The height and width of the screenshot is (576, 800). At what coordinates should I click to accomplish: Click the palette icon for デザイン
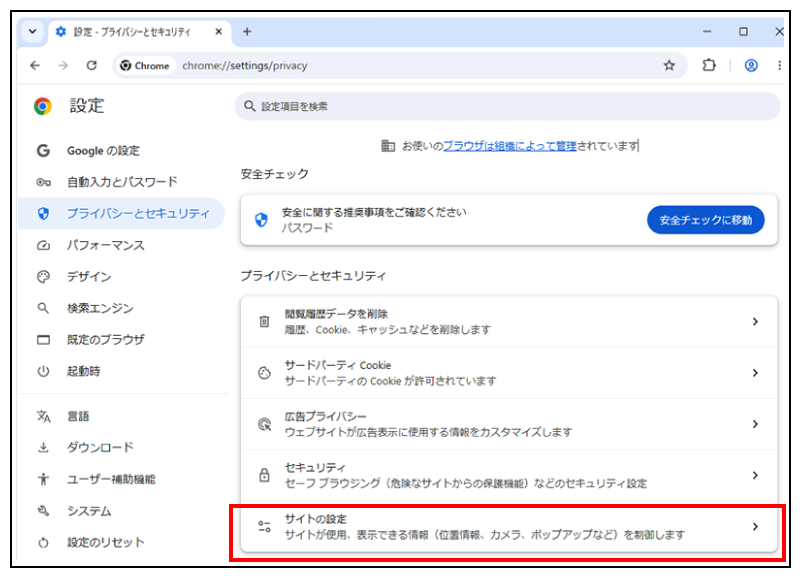[x=43, y=277]
